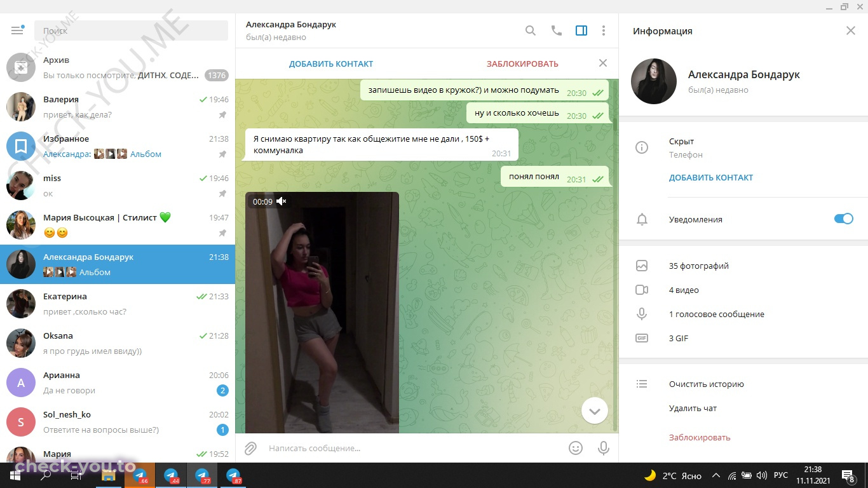Open the video message thumbnail

(x=322, y=313)
